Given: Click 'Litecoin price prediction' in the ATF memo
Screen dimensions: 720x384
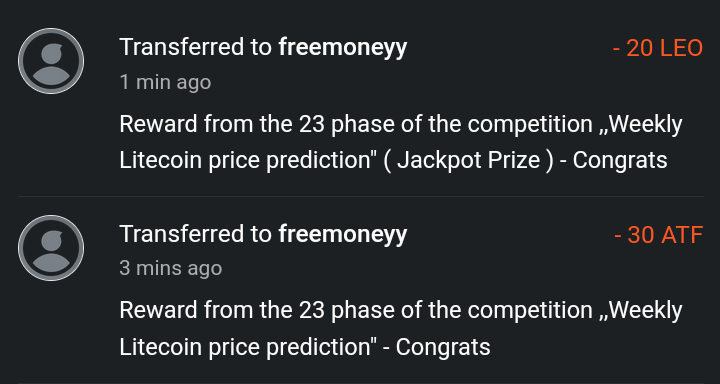Looking at the screenshot, I should [x=247, y=347].
